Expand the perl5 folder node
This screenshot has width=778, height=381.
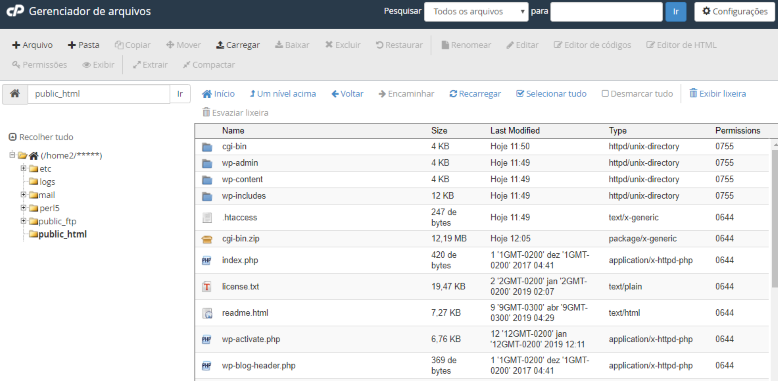[23, 207]
